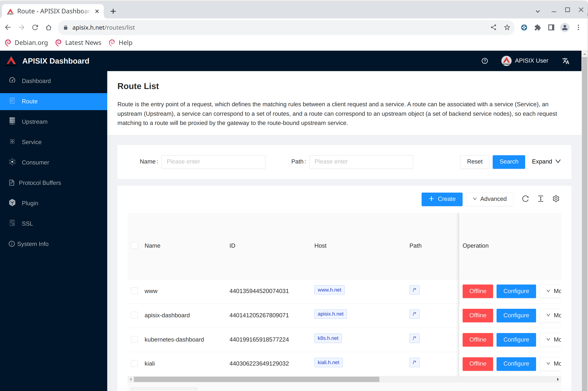This screenshot has height=391, width=588.
Task: Select the kiali route checkbox
Action: pyautogui.click(x=134, y=363)
